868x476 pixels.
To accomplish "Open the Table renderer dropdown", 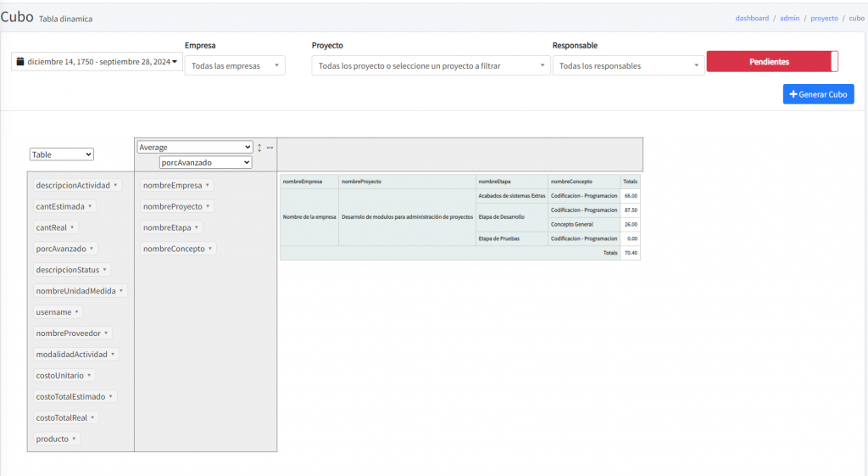I will 61,154.
